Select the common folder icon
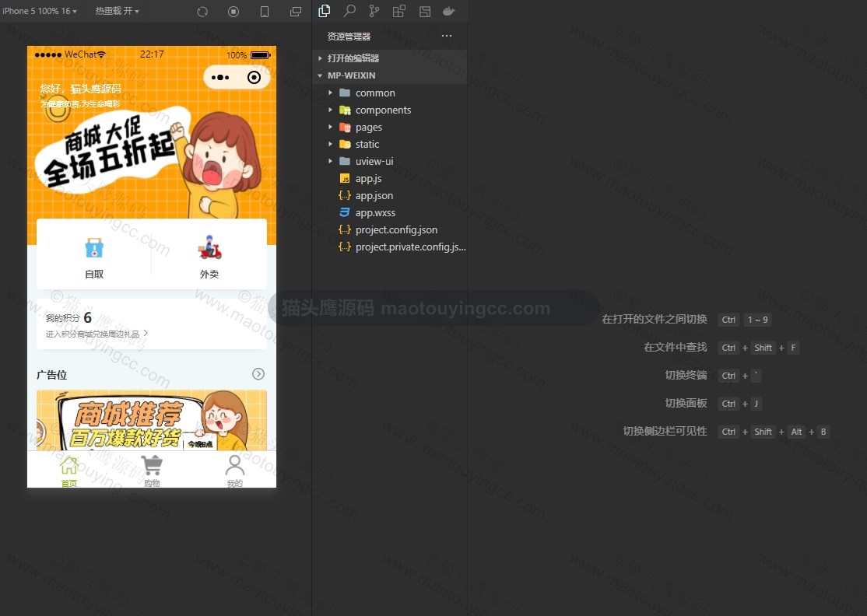 (345, 93)
